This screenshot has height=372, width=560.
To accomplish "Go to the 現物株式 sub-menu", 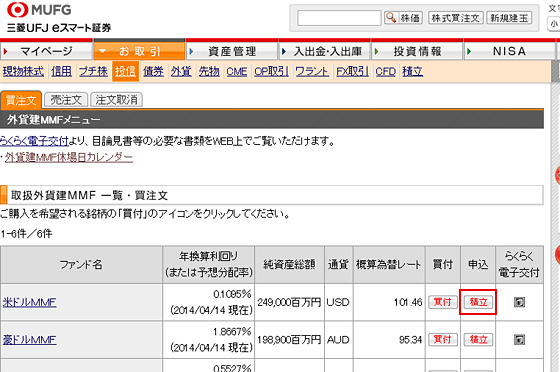I will (x=23, y=71).
